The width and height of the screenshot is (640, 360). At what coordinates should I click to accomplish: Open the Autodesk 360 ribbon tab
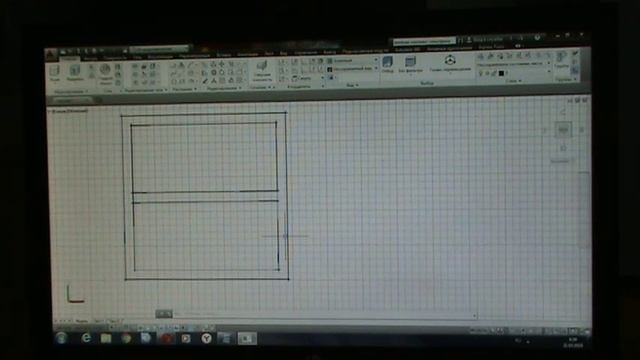407,49
